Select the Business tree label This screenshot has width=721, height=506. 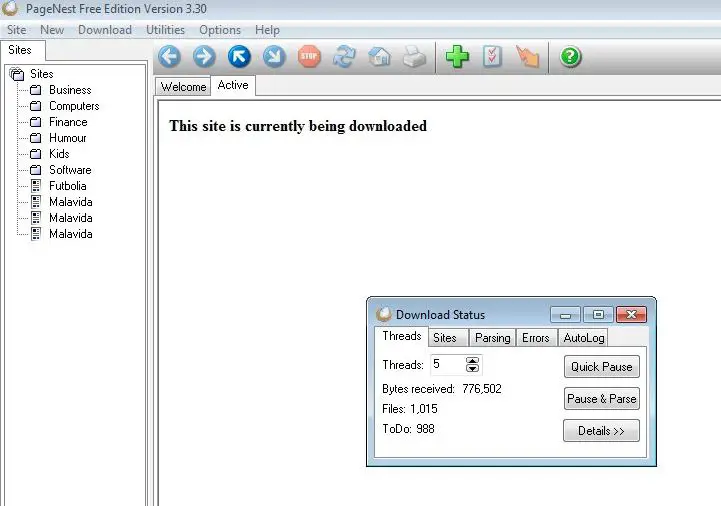tap(70, 90)
